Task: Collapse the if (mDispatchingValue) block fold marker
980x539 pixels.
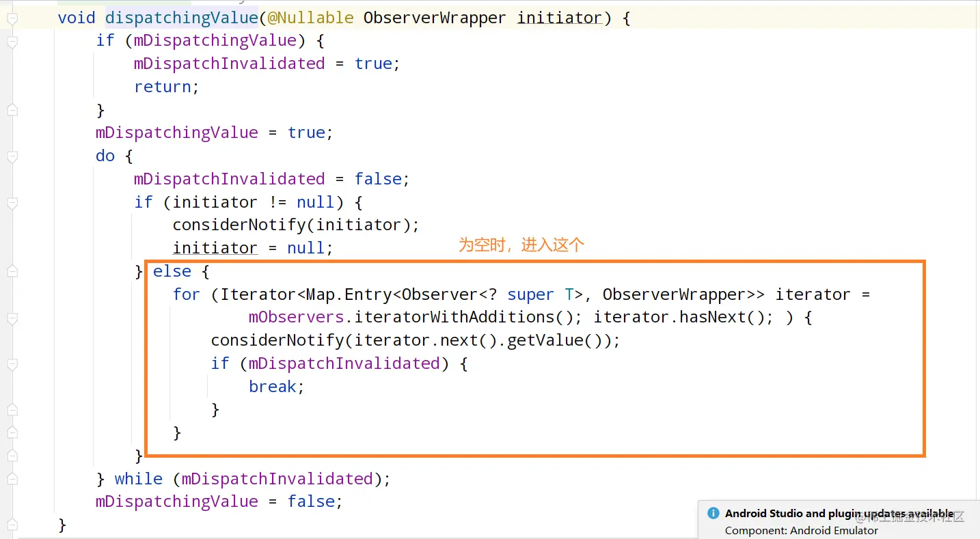Action: 12,42
